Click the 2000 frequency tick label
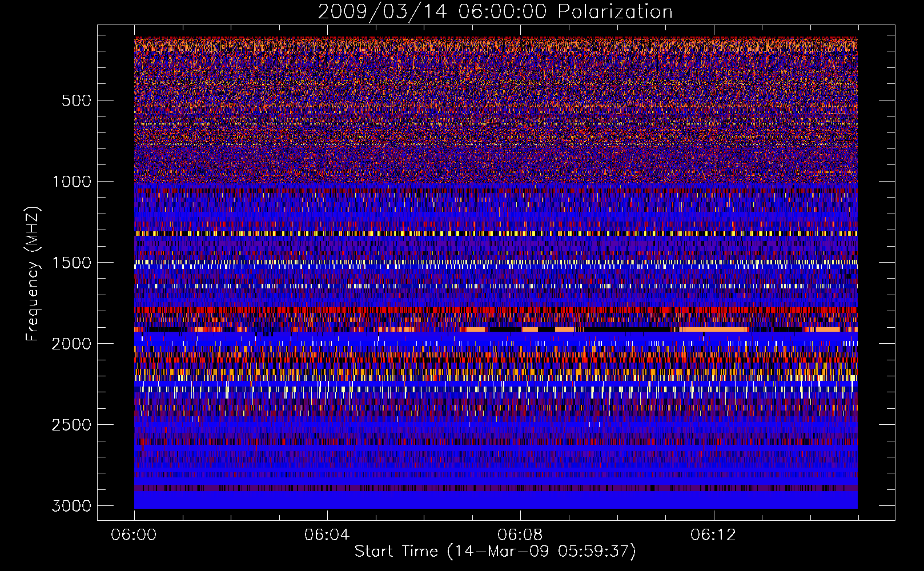This screenshot has width=924, height=571. click(71, 344)
